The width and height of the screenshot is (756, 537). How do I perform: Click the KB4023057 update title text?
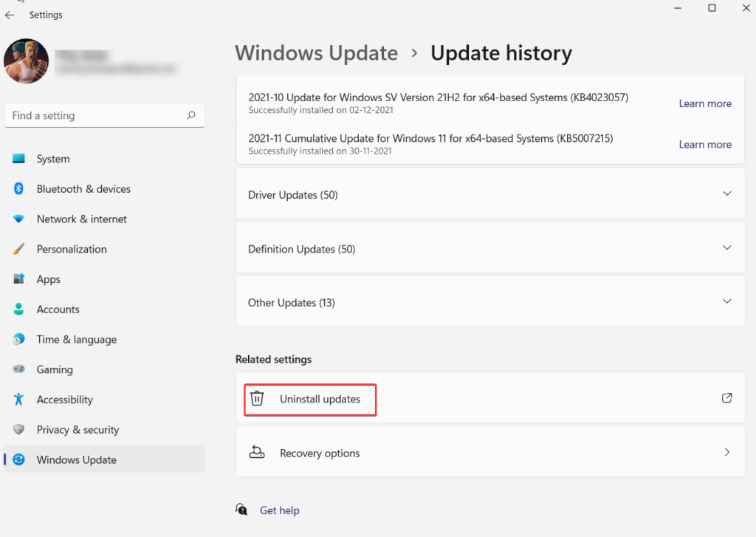pos(439,98)
